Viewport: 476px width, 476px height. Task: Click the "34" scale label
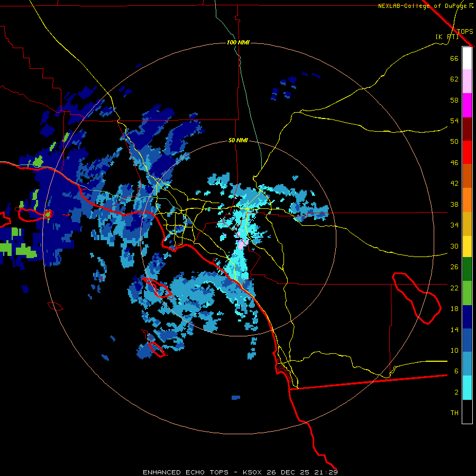454,225
